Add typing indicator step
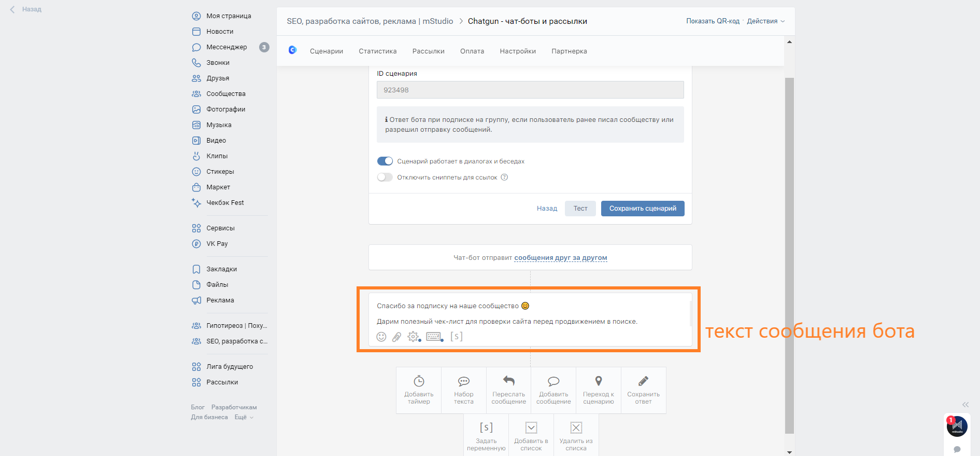 point(464,390)
